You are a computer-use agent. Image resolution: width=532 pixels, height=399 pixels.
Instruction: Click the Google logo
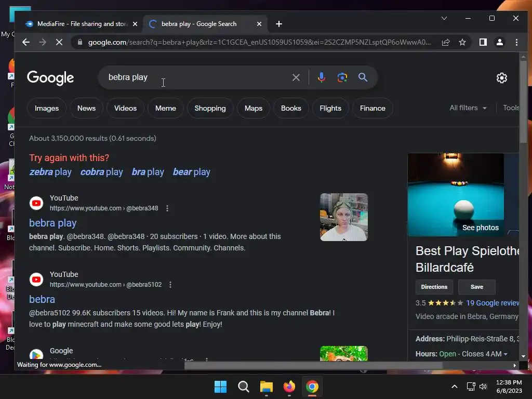[x=50, y=78]
